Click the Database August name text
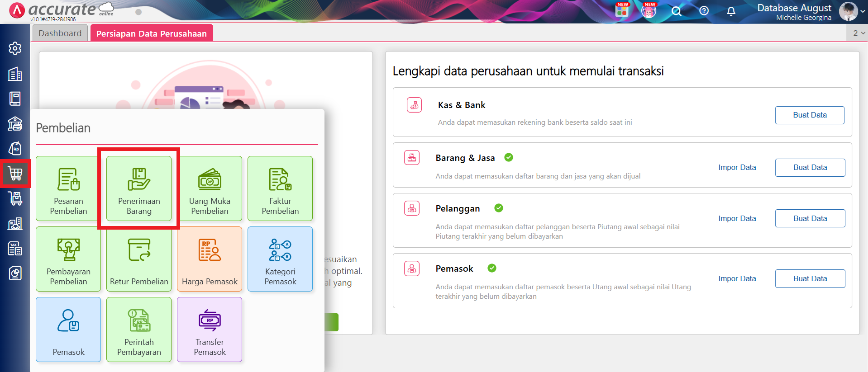Viewport: 868px width, 372px height. (x=794, y=8)
